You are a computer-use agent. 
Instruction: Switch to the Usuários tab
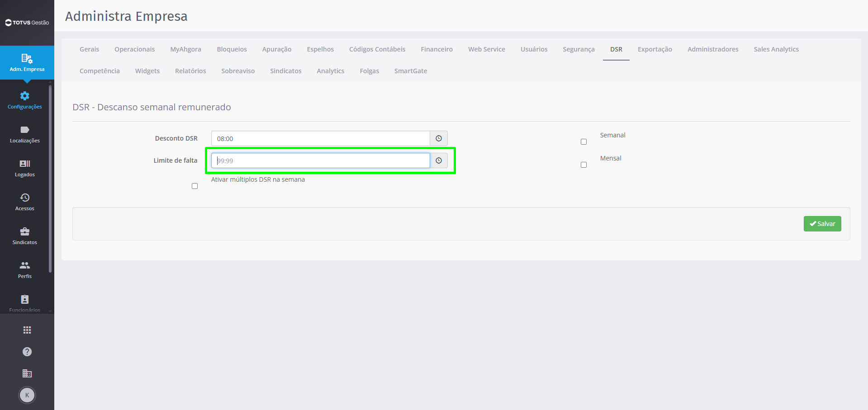coord(534,49)
